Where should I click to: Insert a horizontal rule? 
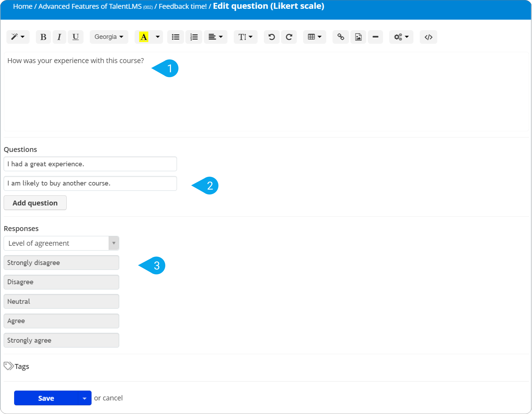coord(375,37)
